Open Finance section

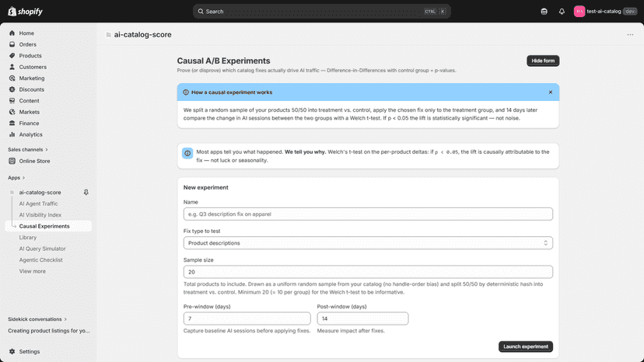coord(29,124)
